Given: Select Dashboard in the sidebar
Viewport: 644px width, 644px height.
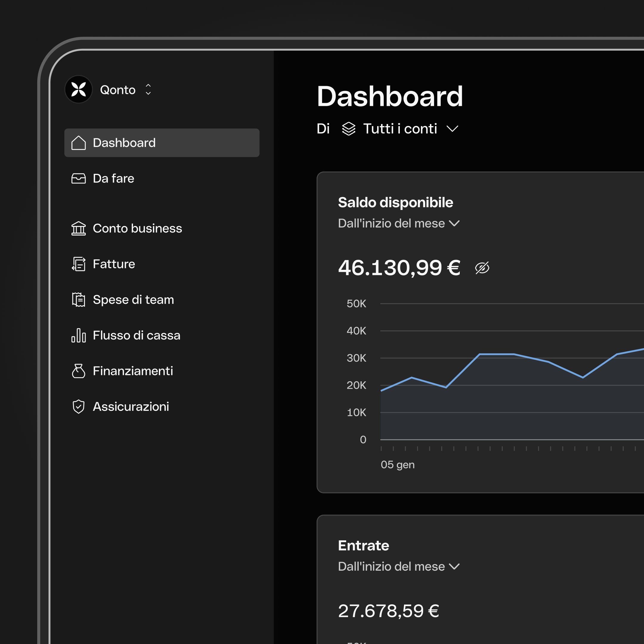Looking at the screenshot, I should pyautogui.click(x=162, y=143).
